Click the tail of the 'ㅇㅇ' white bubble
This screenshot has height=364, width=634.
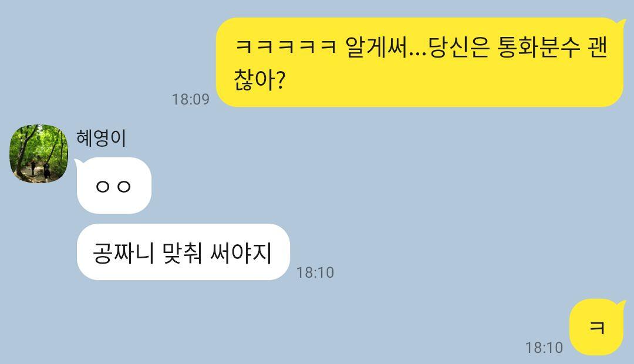[x=79, y=163]
